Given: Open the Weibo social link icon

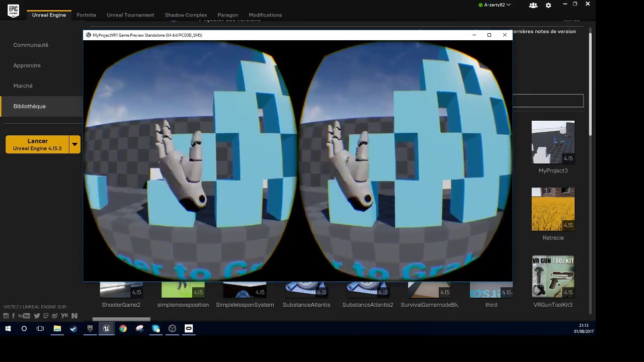Looking at the screenshot, I should [x=55, y=316].
